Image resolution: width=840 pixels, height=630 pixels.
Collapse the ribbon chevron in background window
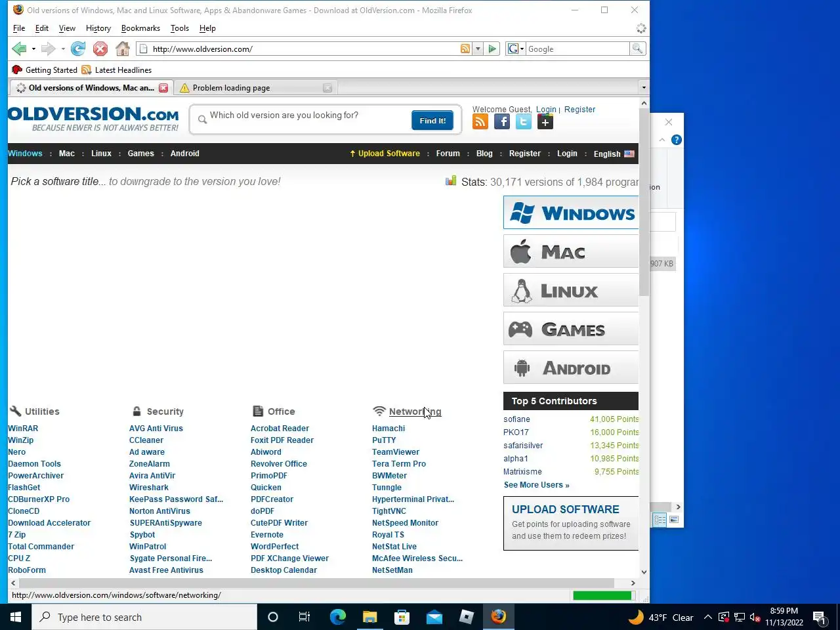coord(661,140)
